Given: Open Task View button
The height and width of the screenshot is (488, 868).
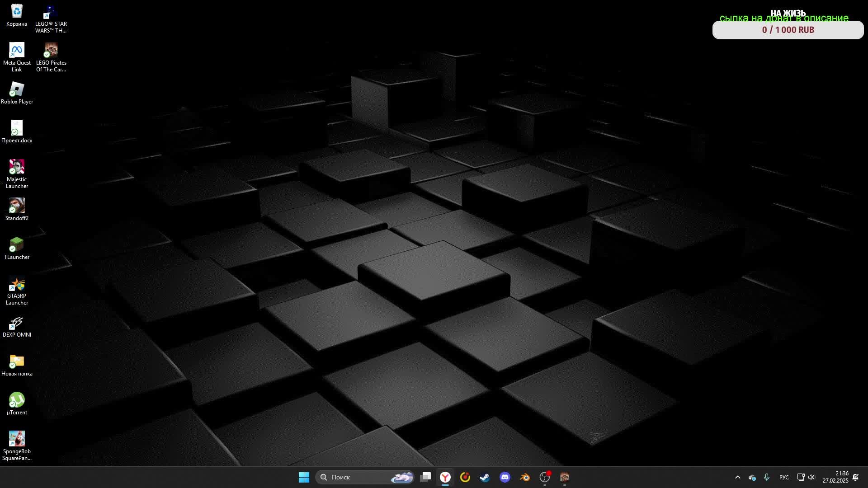Looking at the screenshot, I should click(425, 477).
